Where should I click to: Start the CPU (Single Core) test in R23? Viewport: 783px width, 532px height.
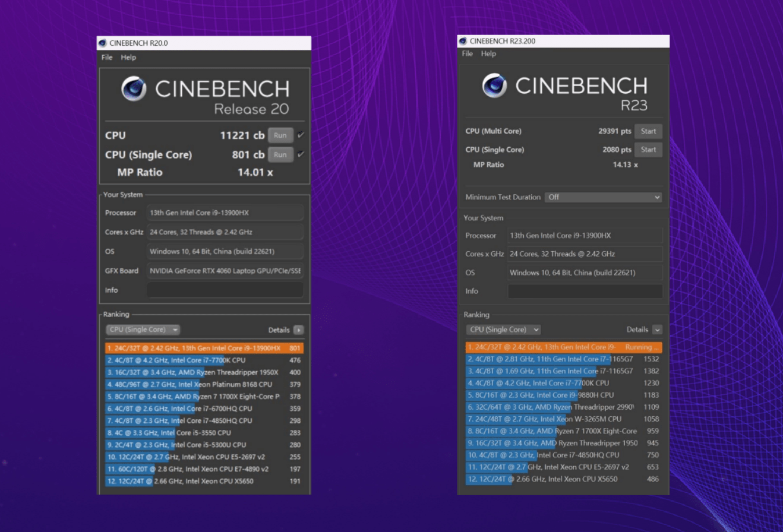coord(648,150)
